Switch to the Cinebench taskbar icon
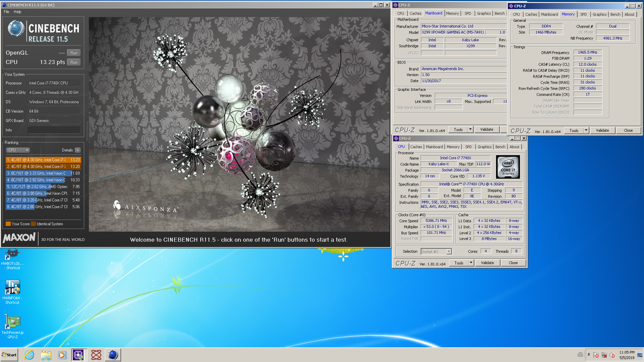Screen dimensions: 644x362 coord(113,355)
